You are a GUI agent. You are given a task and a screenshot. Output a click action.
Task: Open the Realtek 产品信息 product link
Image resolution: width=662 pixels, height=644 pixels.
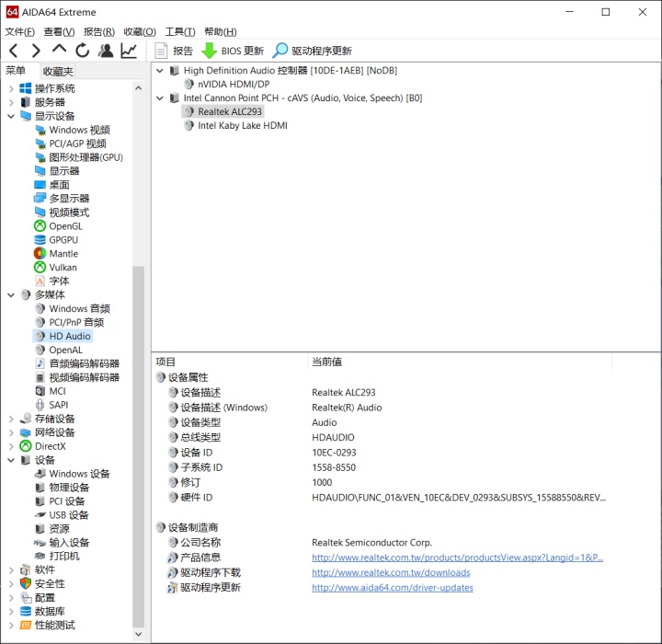[457, 558]
